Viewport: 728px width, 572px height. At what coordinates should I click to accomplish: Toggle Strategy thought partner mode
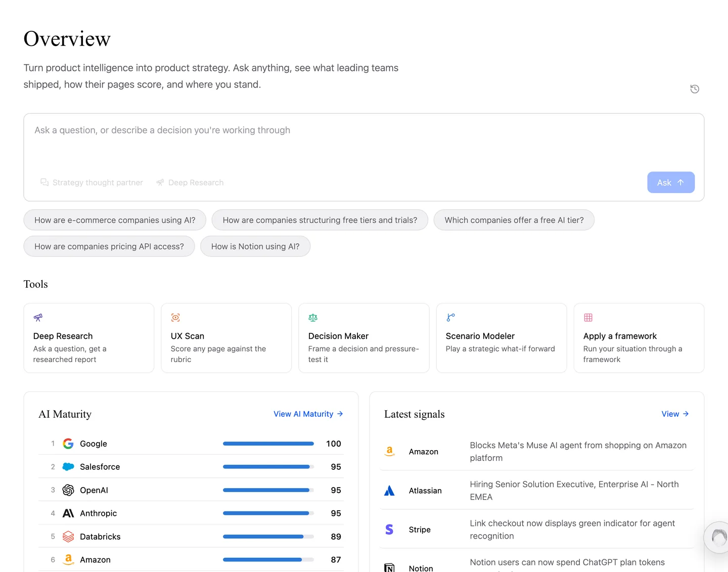click(x=92, y=183)
